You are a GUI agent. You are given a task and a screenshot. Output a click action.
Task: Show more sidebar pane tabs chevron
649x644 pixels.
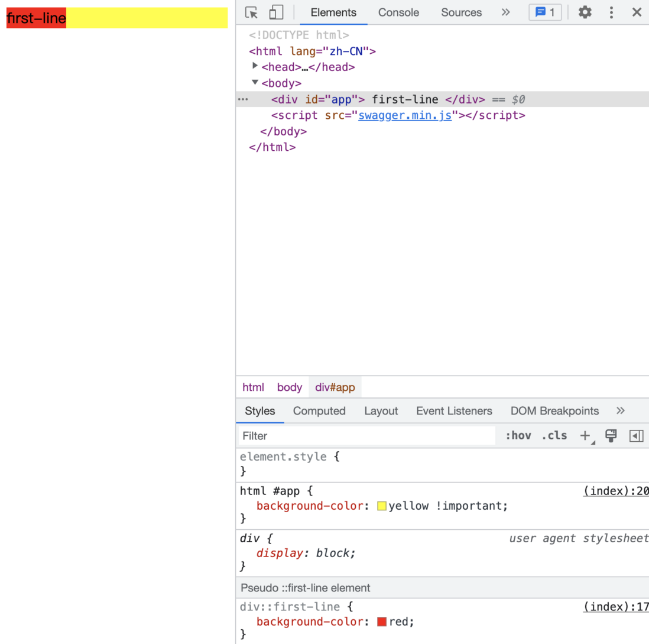point(620,411)
